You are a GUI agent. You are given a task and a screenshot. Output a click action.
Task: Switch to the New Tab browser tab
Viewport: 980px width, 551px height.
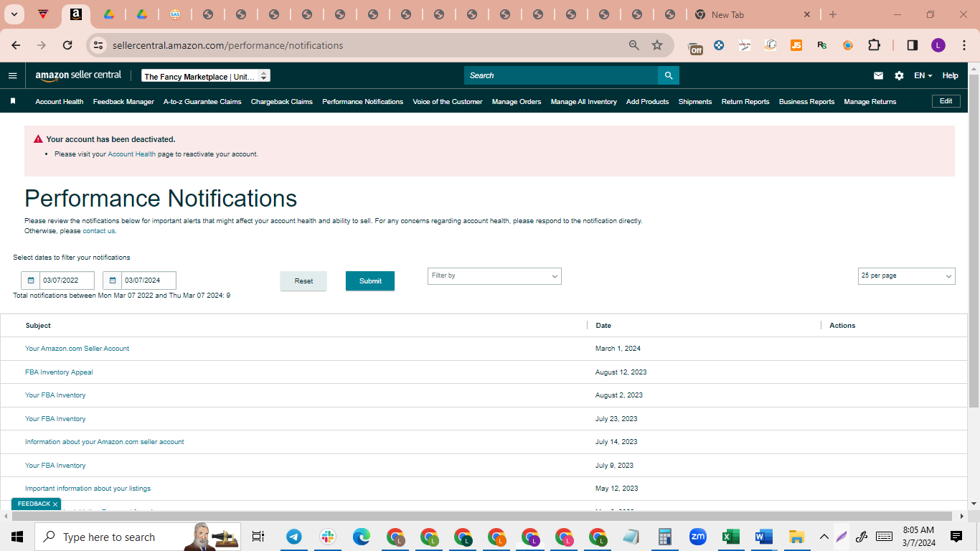pos(753,14)
